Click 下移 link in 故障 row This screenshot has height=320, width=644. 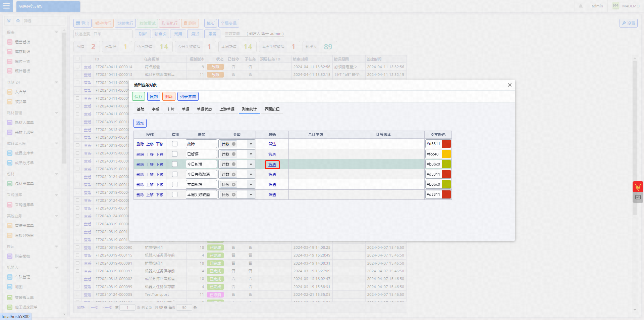(x=160, y=144)
